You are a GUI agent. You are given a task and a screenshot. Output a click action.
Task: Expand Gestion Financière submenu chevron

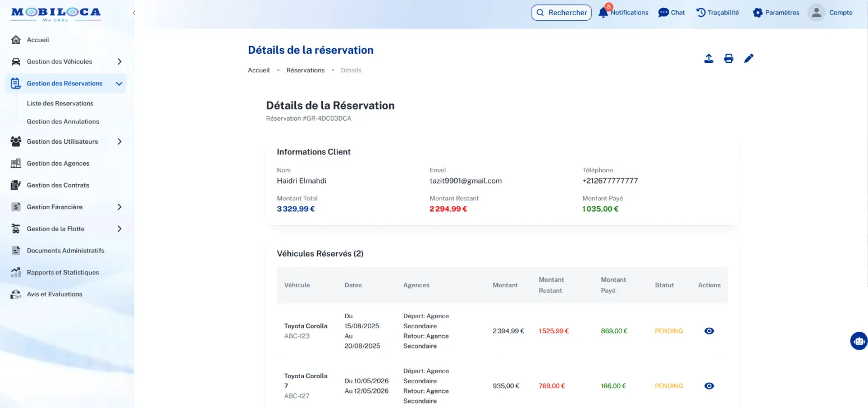(119, 207)
